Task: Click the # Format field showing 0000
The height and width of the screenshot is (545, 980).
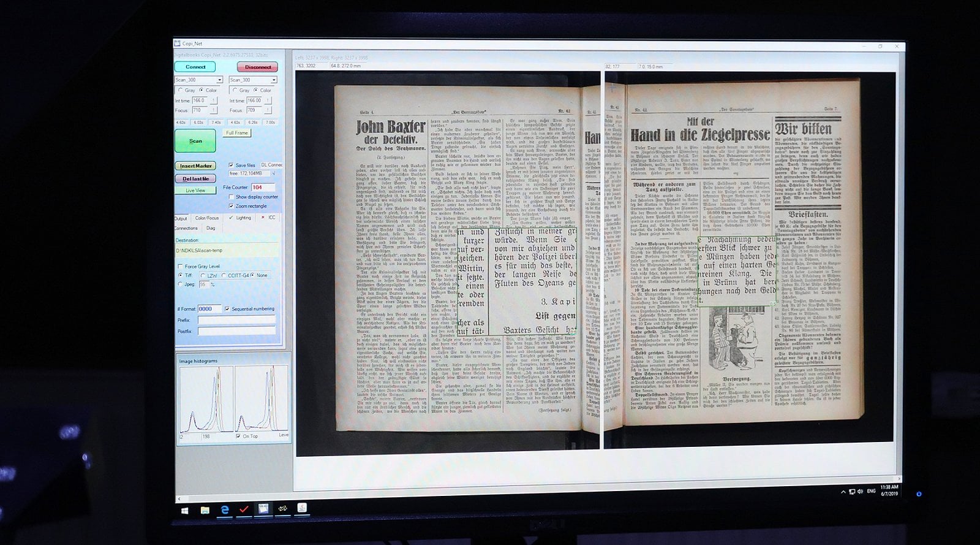Action: [209, 309]
